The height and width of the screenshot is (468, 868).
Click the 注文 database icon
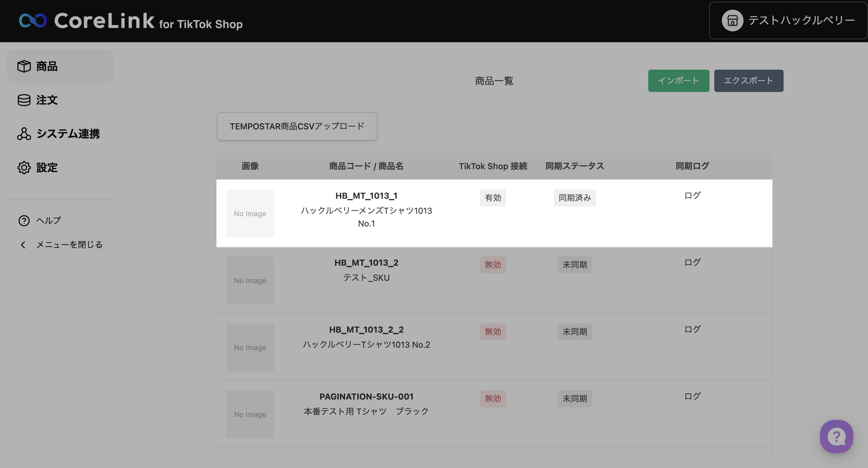(x=24, y=100)
